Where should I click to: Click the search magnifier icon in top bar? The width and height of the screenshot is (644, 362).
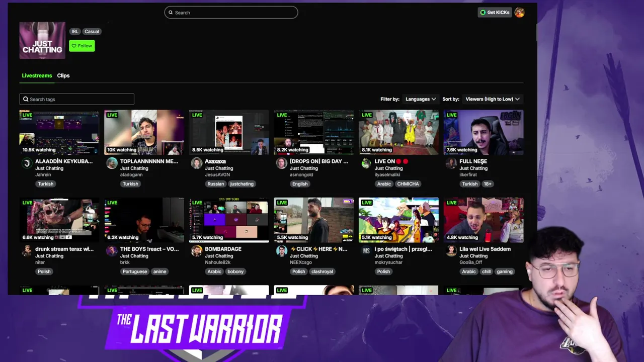point(171,13)
